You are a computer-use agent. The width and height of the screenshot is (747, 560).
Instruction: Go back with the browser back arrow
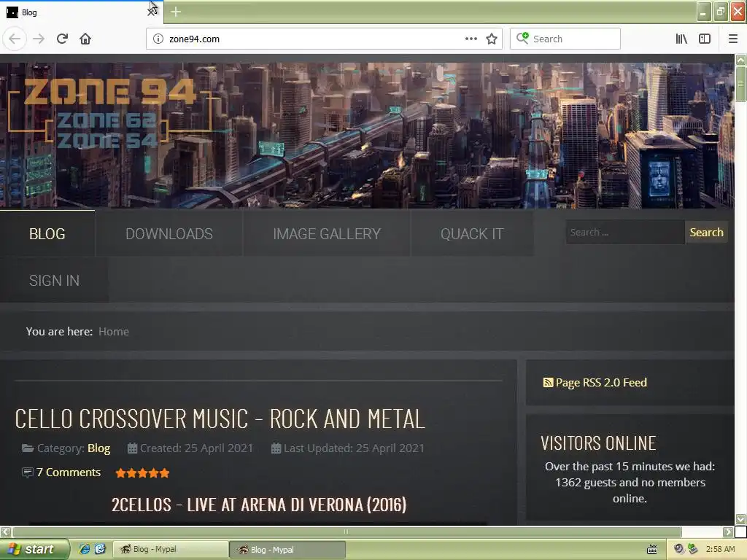coord(15,39)
